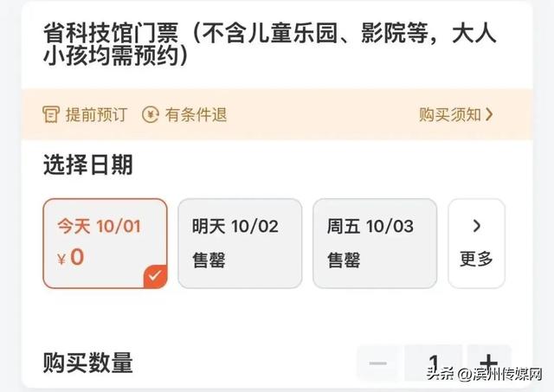Viewport: 554px width, 392px height.
Task: Click the purchase quantity value field
Action: coord(434,363)
